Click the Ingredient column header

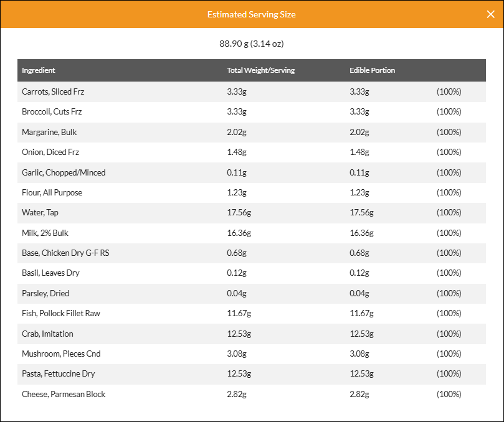pyautogui.click(x=38, y=70)
